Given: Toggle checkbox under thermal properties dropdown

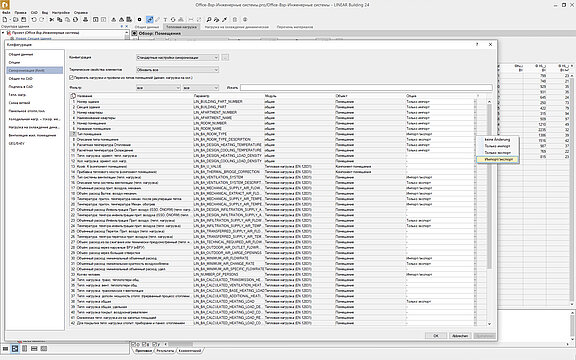Looking at the screenshot, I should 72,78.
